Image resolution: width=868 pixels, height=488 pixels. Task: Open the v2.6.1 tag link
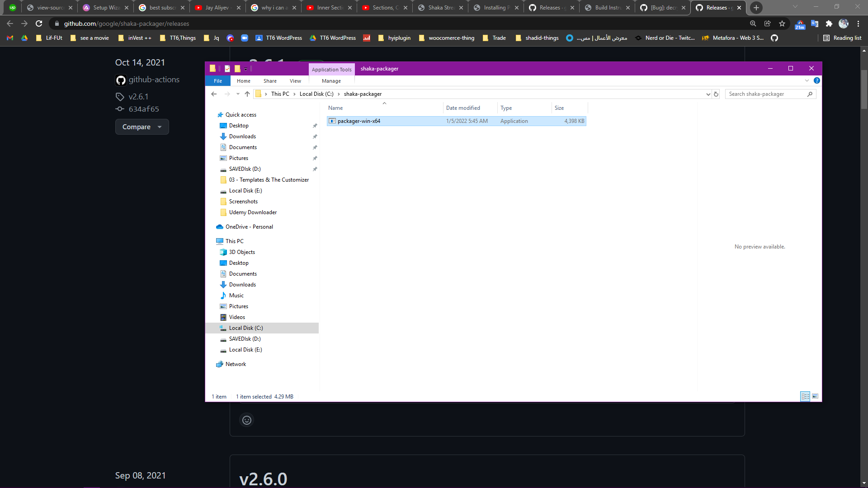[x=138, y=97]
